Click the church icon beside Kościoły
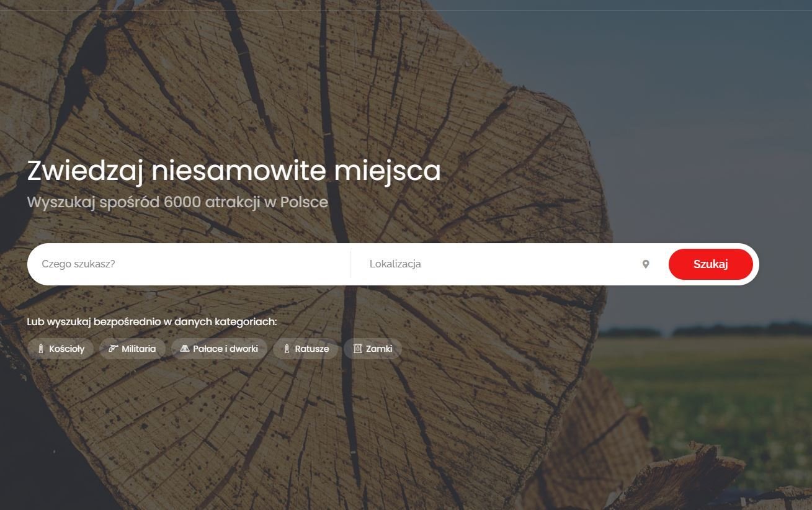This screenshot has height=510, width=812. tap(41, 349)
